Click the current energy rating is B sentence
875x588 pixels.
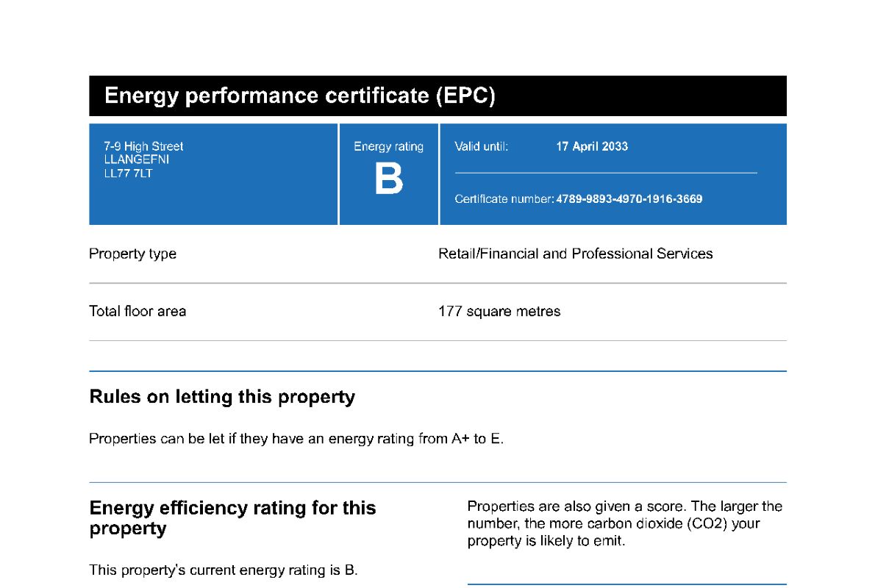[x=224, y=570]
